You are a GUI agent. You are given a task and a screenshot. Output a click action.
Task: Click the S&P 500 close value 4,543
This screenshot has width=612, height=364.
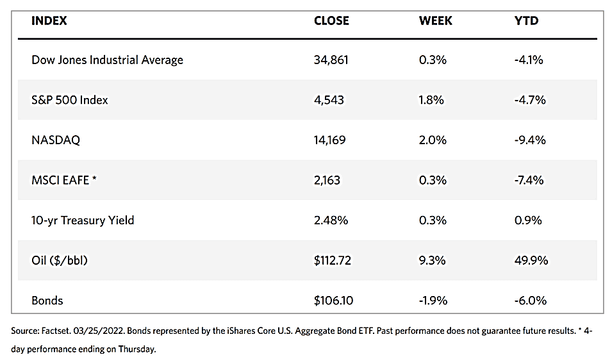tap(328, 100)
